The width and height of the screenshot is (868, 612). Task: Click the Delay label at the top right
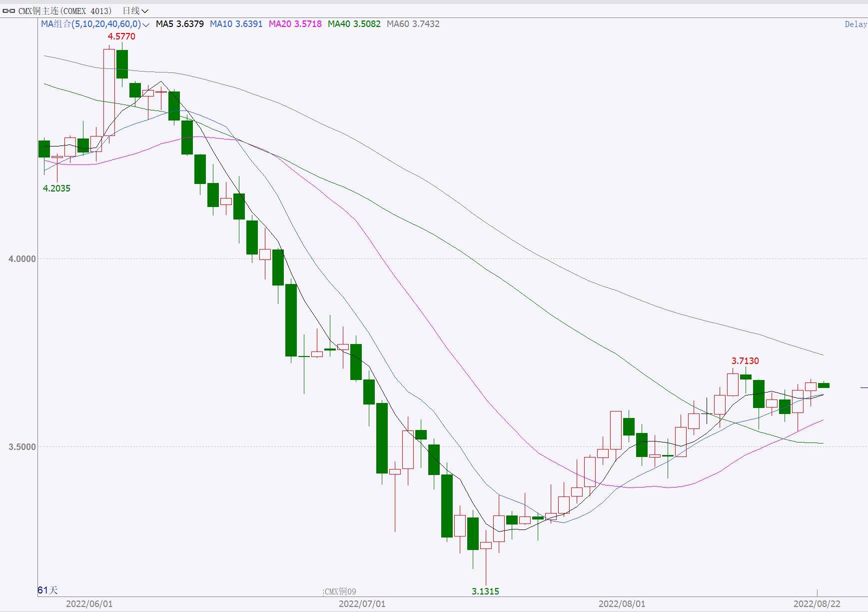click(x=856, y=24)
